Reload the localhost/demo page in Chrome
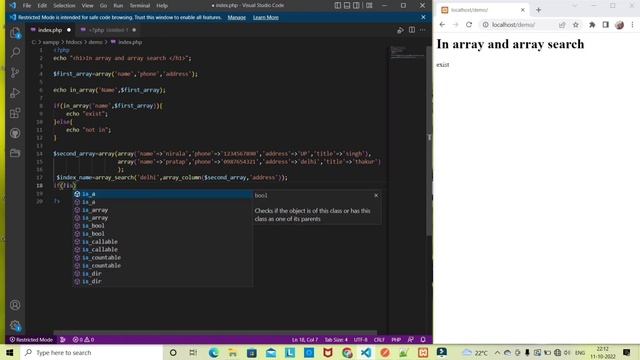 tap(469, 25)
